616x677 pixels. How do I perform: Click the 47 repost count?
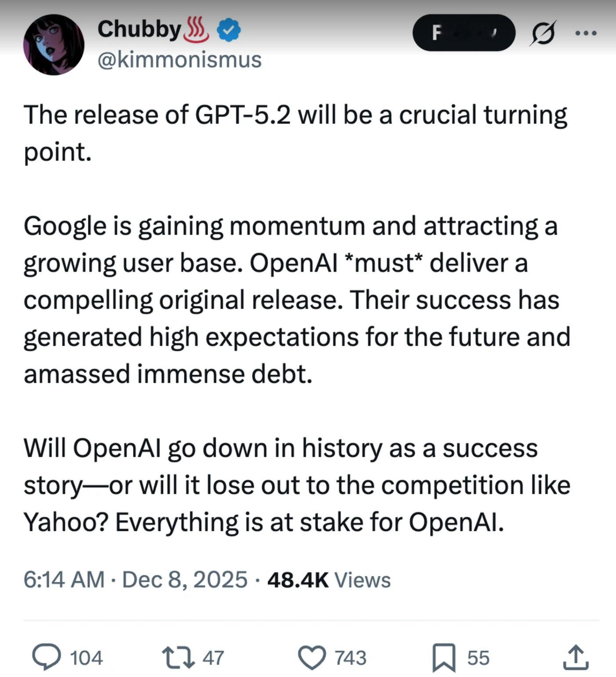pos(213,656)
